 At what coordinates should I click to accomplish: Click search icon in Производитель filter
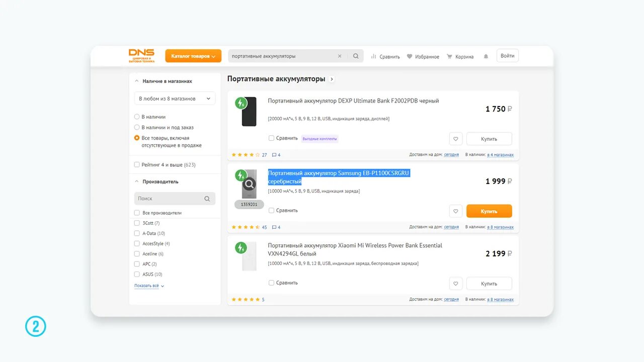coord(207,199)
